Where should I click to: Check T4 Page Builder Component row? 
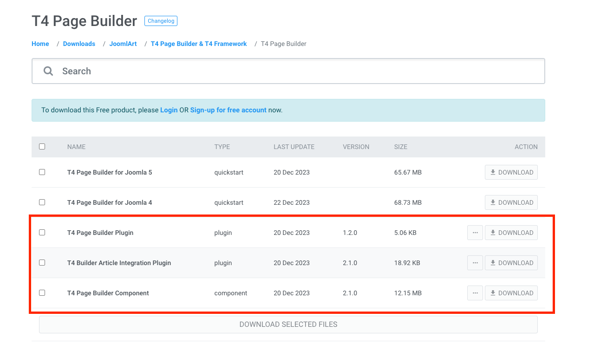click(42, 293)
